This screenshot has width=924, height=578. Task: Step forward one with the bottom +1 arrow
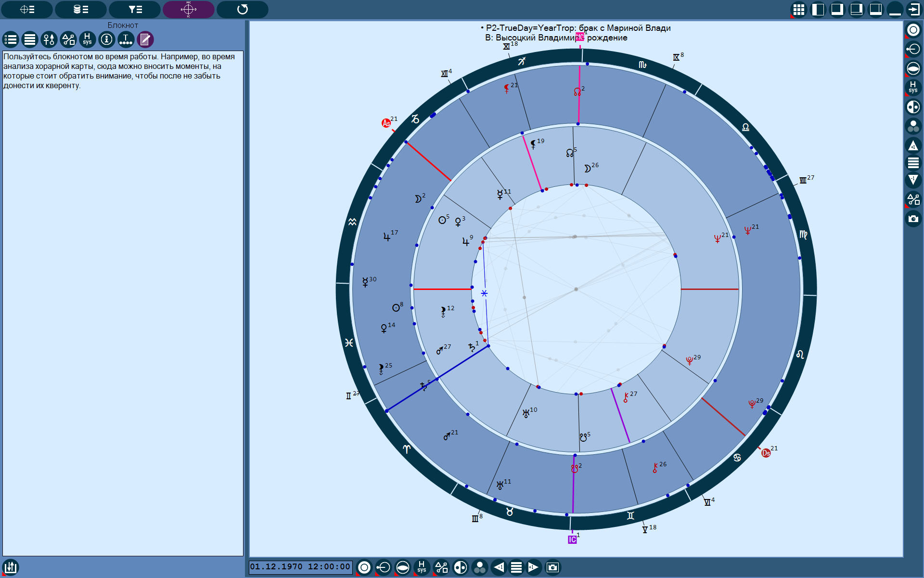pyautogui.click(x=533, y=567)
